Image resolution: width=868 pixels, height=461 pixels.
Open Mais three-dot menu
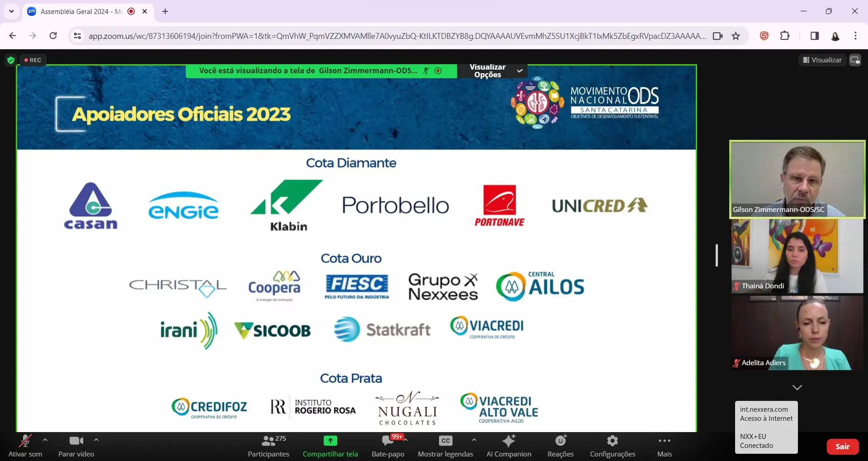point(665,446)
